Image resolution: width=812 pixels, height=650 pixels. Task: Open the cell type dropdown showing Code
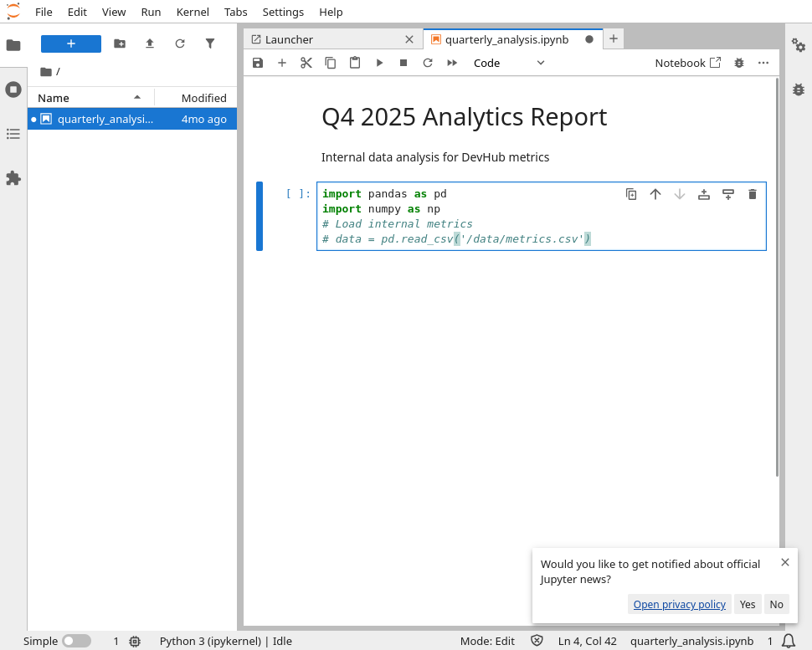click(508, 63)
